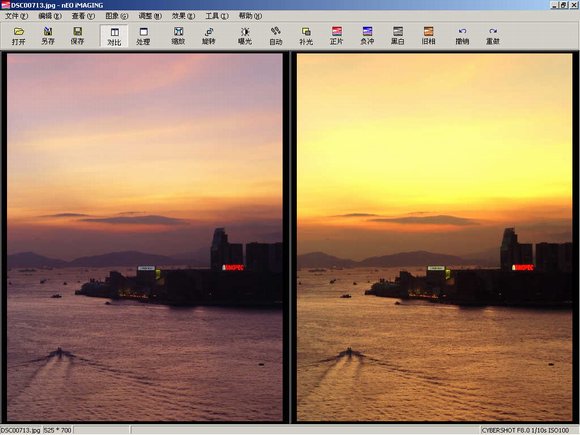Expand the 调整 adjust menu
This screenshot has width=580, height=435.
[150, 16]
